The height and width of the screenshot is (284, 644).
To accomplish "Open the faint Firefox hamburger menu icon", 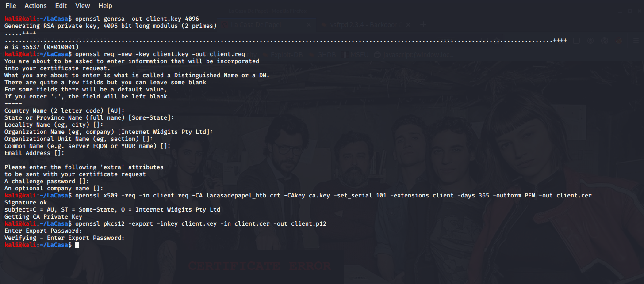I will (636, 41).
